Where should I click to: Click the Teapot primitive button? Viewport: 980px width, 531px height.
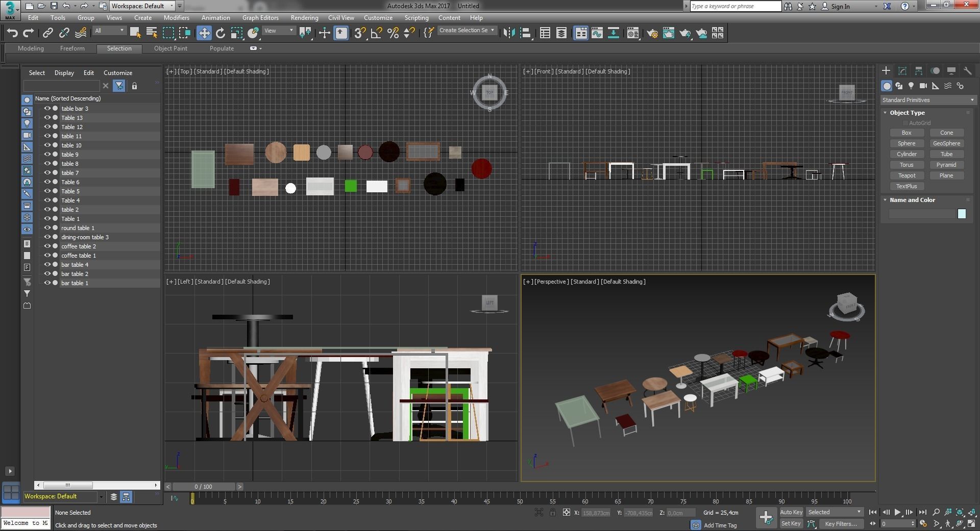tap(906, 175)
